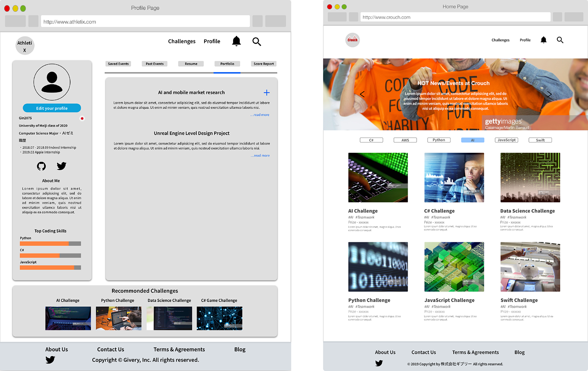This screenshot has width=588, height=371.
Task: Click the Japan flag dot beside Gin2075
Action: [82, 118]
